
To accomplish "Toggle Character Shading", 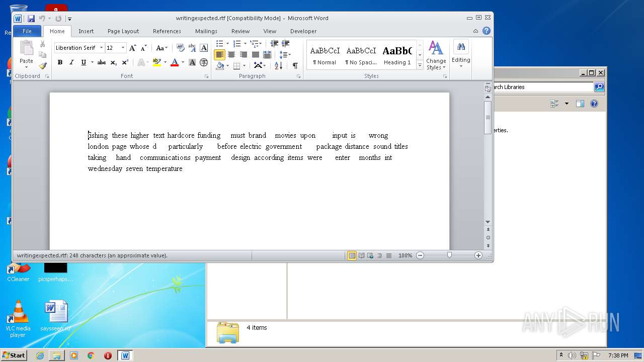I will 192,62.
